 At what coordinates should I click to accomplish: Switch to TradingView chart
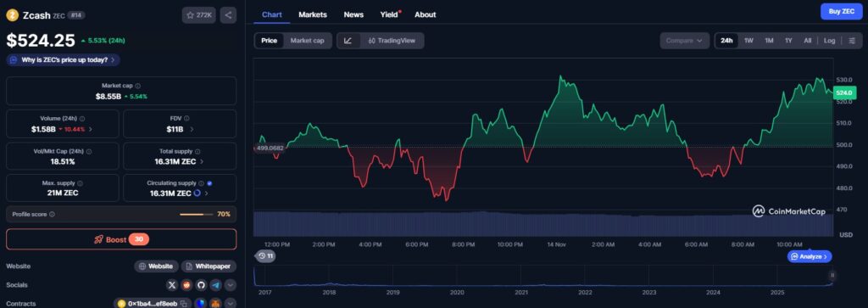[392, 41]
